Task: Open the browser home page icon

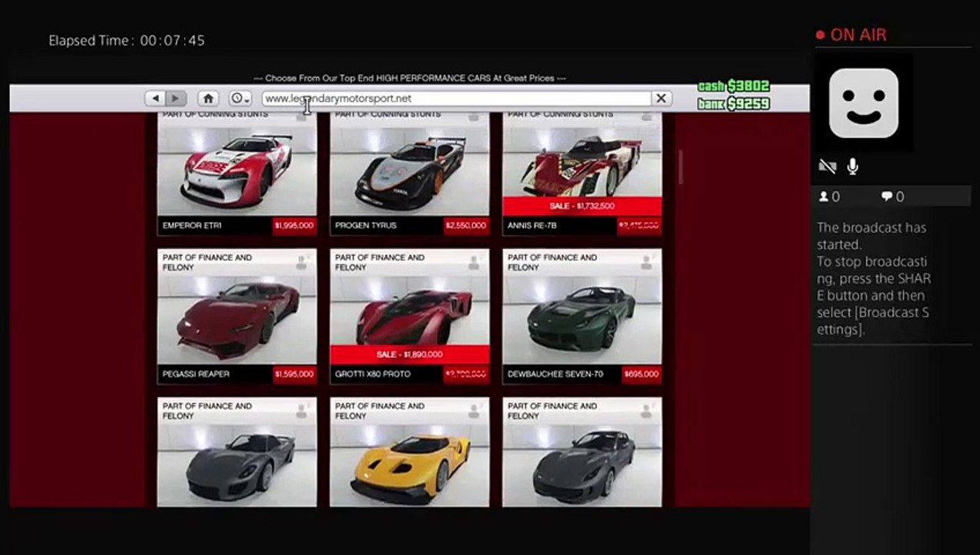Action: click(208, 99)
